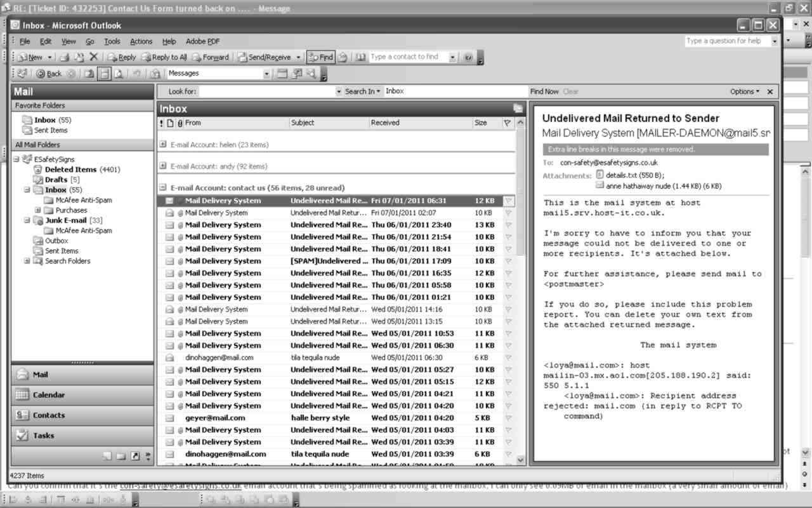Click Find Now button
Screen dimensions: 812x508
pyautogui.click(x=544, y=91)
